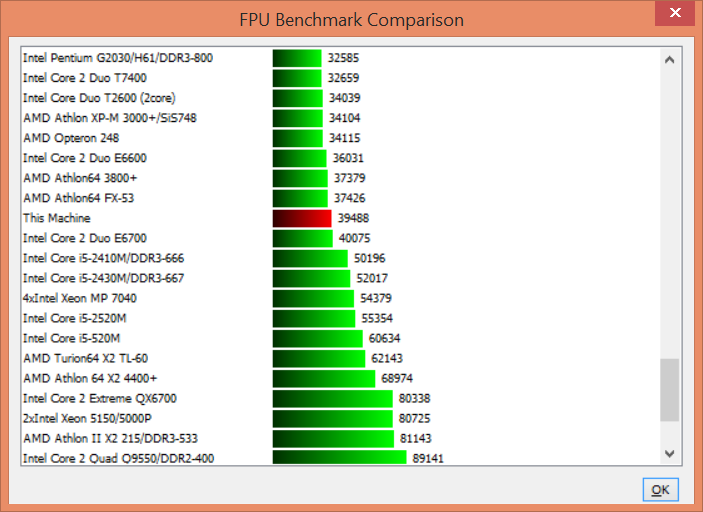
Task: Select the This Machine label
Action: pos(56,218)
